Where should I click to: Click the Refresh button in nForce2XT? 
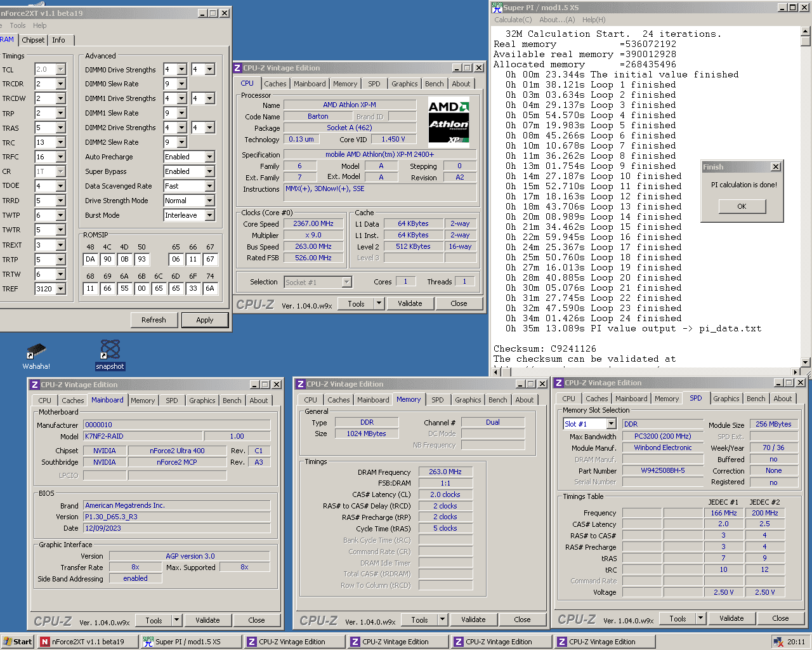(154, 320)
